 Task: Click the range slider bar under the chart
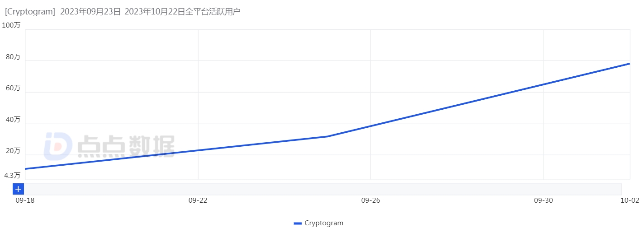(323, 189)
